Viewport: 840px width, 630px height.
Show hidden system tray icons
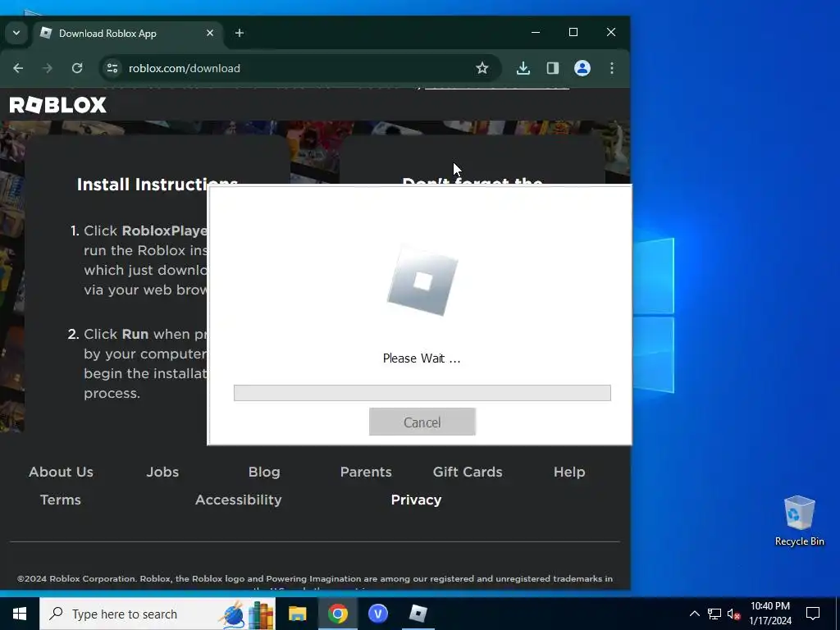coord(694,614)
